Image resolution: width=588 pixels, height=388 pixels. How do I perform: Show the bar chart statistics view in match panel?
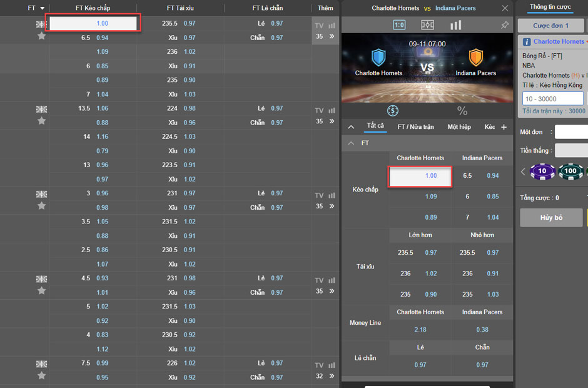(x=455, y=25)
